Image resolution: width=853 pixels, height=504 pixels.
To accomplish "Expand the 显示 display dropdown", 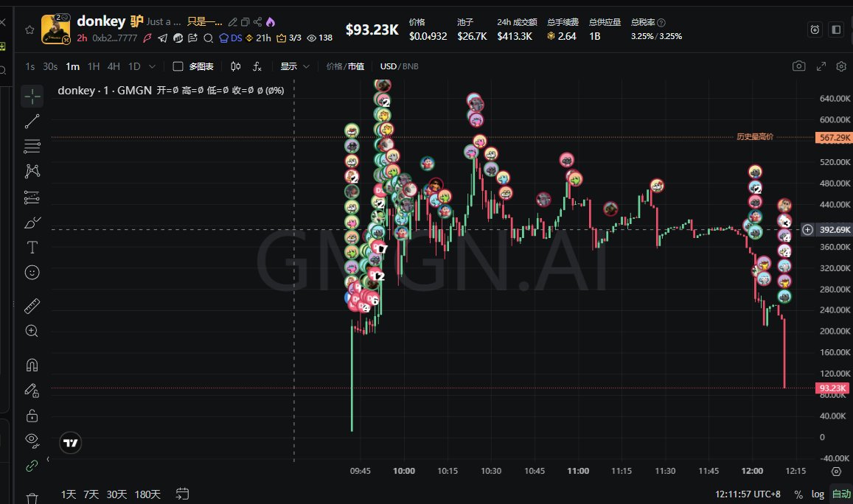I will (295, 66).
